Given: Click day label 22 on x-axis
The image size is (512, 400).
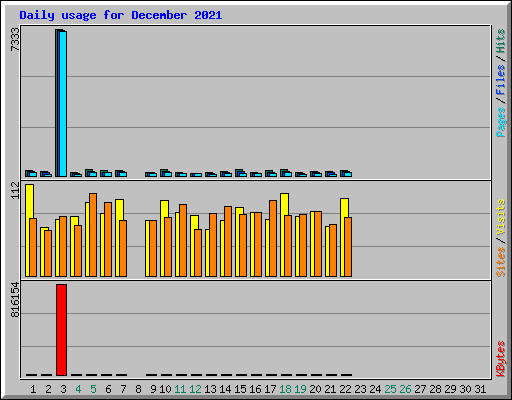Looking at the screenshot, I should click(345, 389).
